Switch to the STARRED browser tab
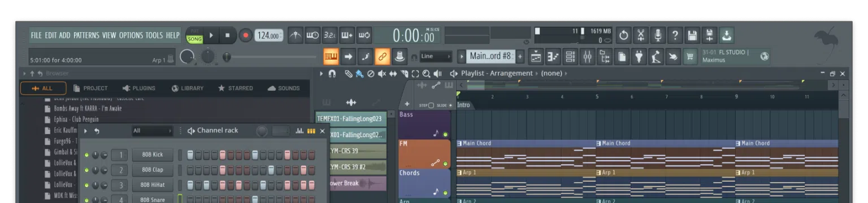The image size is (868, 203). [236, 89]
